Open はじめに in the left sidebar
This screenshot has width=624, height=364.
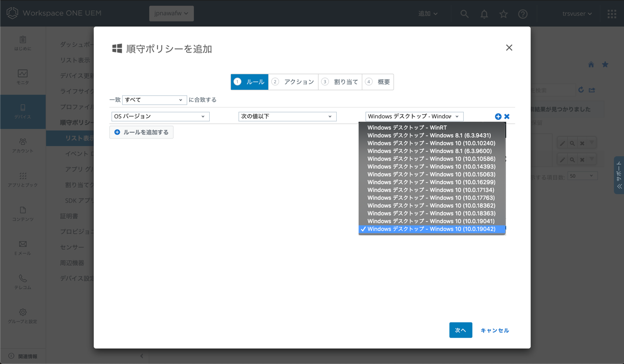pos(23,43)
